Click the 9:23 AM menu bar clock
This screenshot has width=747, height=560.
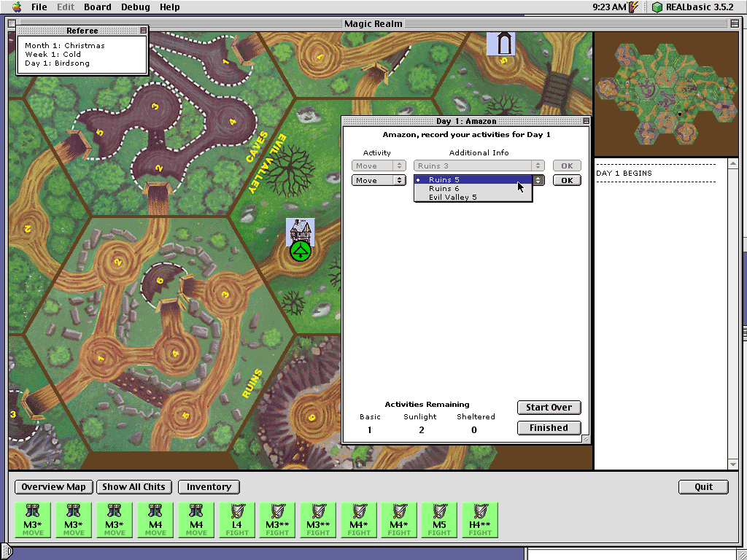click(609, 7)
